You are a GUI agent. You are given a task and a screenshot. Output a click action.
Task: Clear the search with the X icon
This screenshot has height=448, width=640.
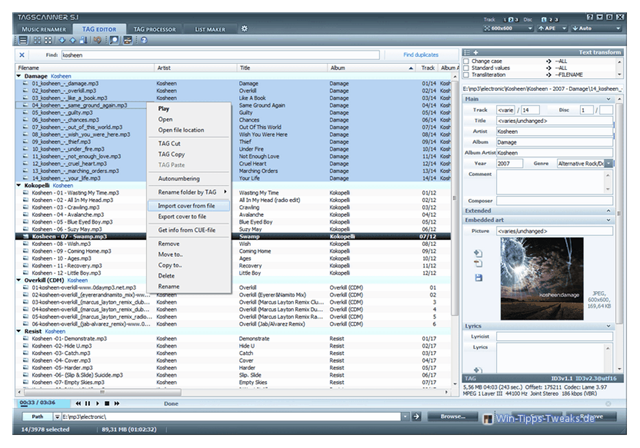point(22,55)
